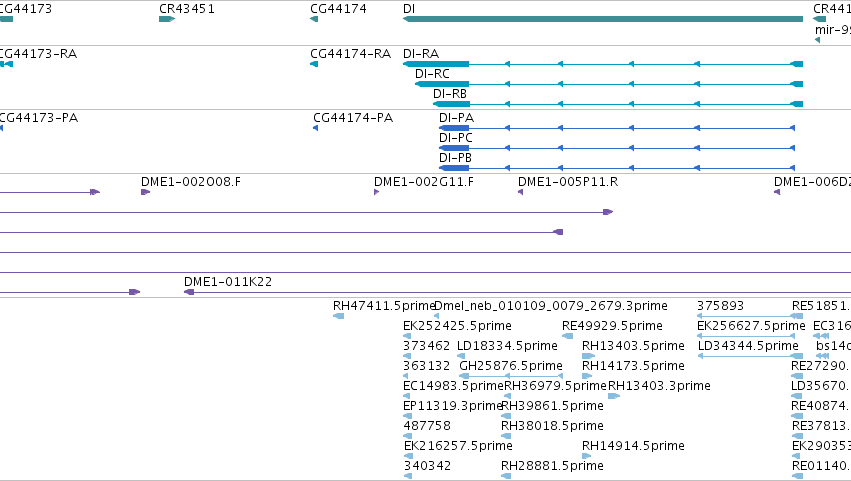The height and width of the screenshot is (481, 851).
Task: Select the RH36979.5prime EST label
Action: click(x=555, y=386)
